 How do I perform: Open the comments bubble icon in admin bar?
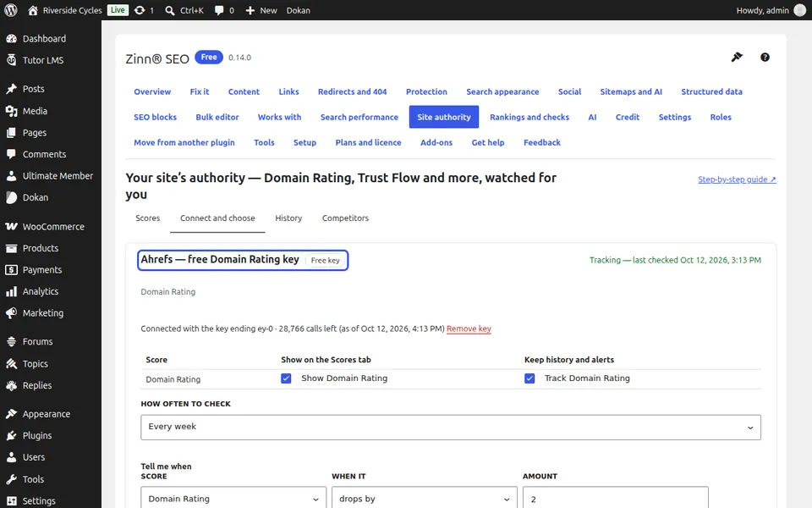point(219,10)
